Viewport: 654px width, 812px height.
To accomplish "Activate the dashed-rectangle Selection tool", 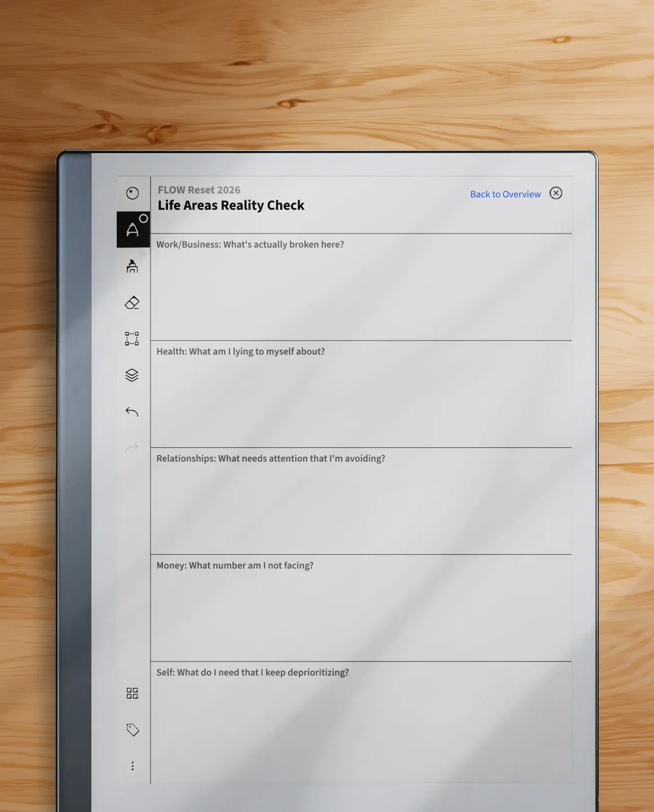I will [x=132, y=338].
